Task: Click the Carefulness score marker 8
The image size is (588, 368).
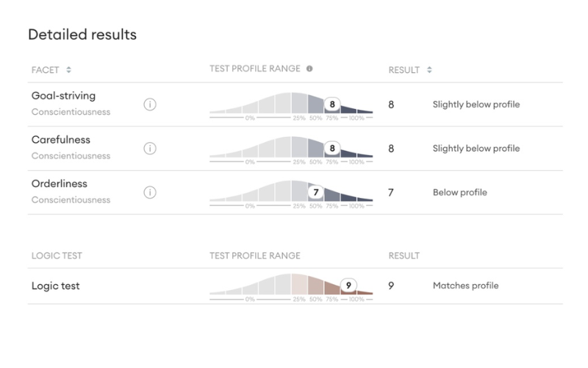Action: point(333,149)
